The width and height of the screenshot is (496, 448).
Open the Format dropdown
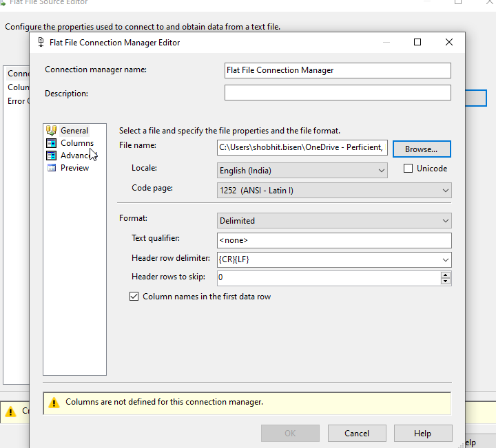coord(446,220)
